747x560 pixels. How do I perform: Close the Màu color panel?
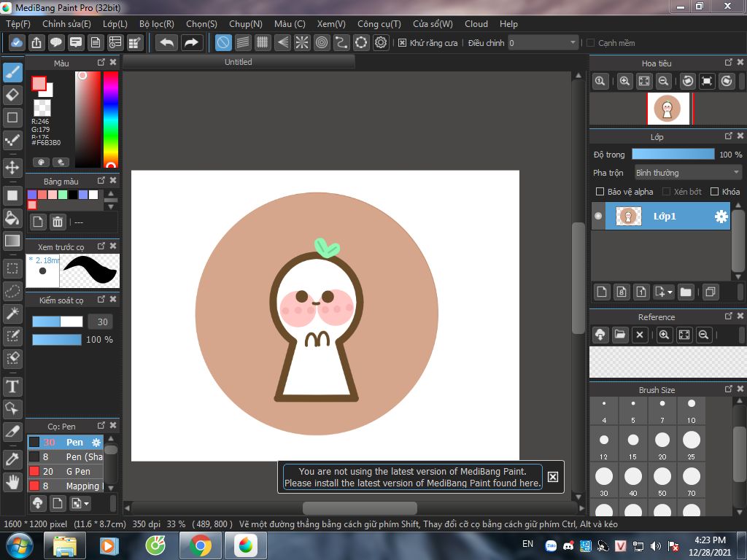pyautogui.click(x=113, y=63)
